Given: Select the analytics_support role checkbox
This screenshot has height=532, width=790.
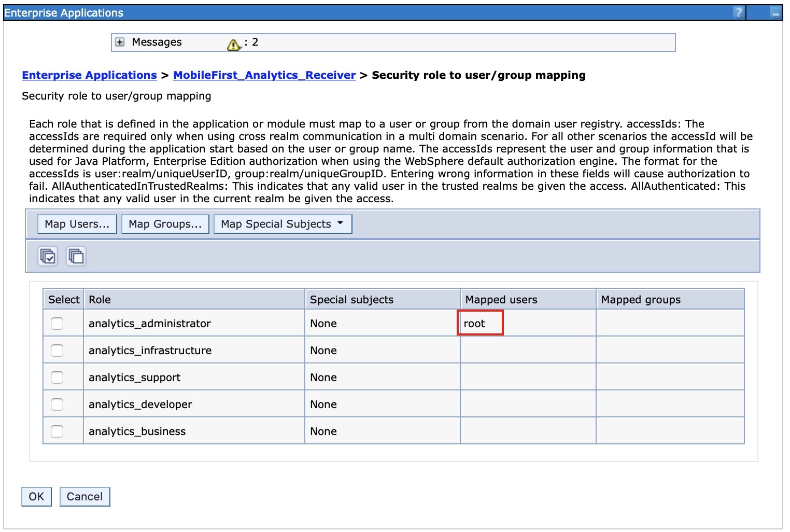Looking at the screenshot, I should coord(57,377).
